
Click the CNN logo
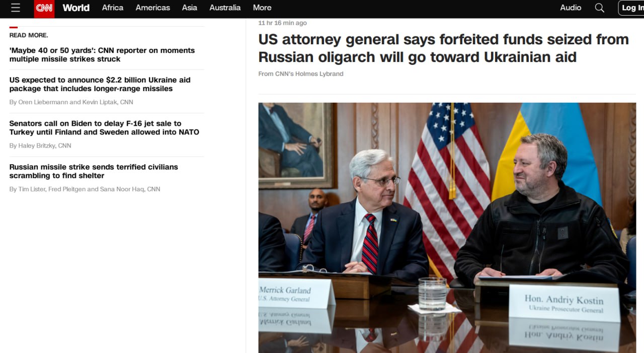tap(44, 8)
